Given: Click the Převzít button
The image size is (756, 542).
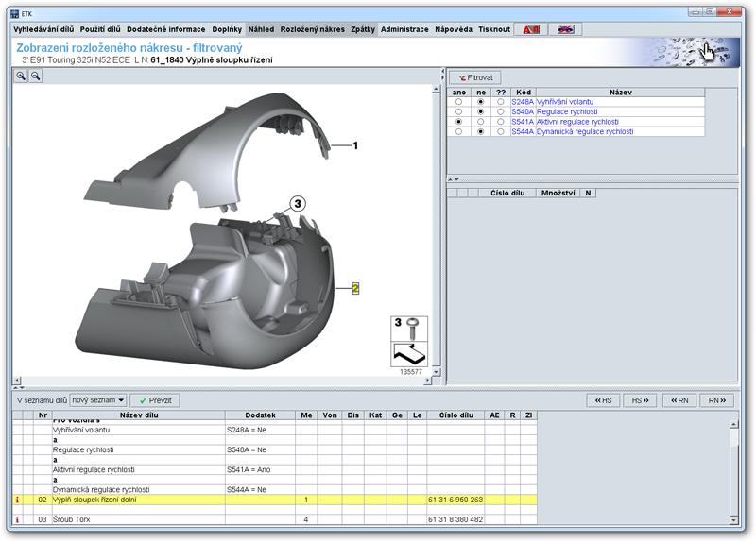Looking at the screenshot, I should click(155, 400).
